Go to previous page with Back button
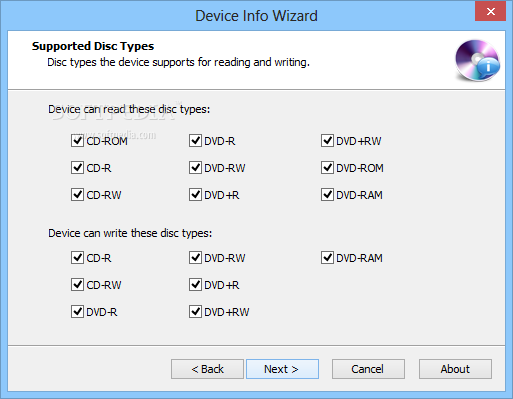 [x=207, y=369]
